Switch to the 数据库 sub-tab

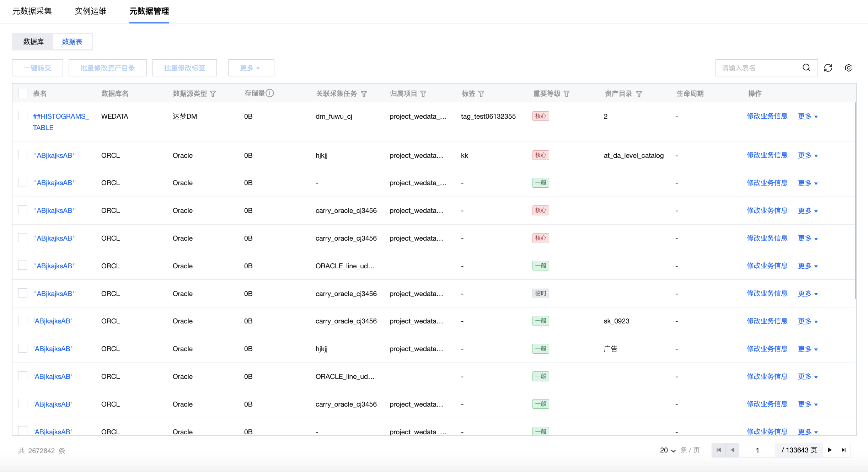(x=33, y=42)
